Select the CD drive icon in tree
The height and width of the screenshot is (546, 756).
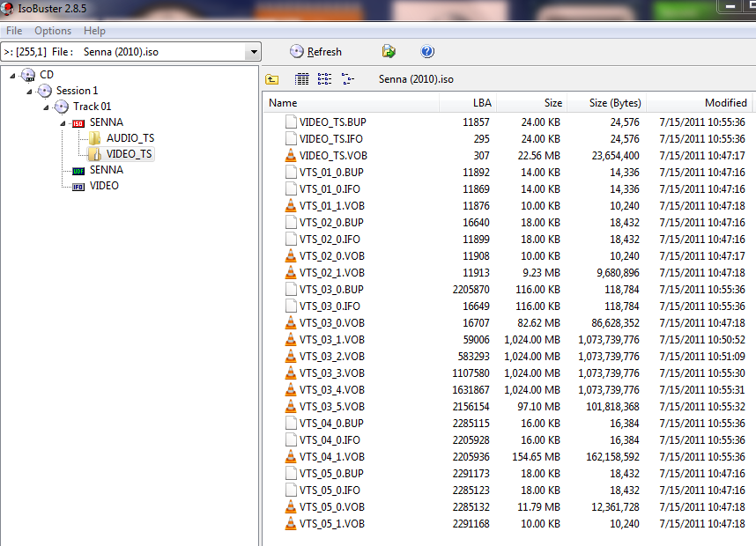click(x=28, y=75)
